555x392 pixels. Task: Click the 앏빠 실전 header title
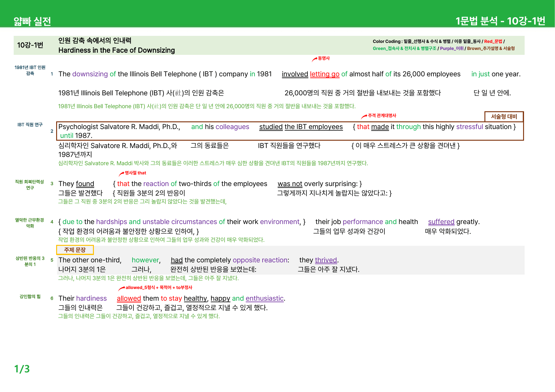(x=32, y=21)
